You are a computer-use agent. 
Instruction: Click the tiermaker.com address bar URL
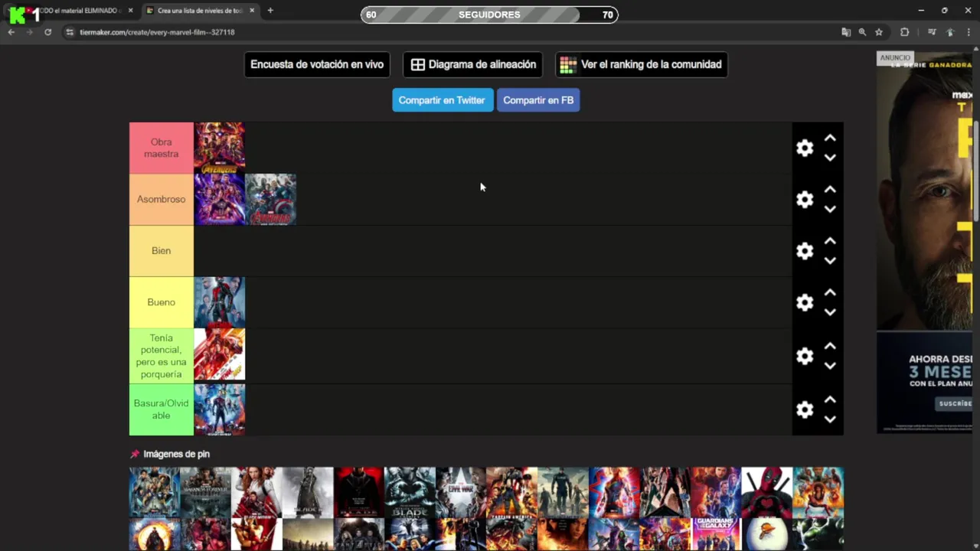point(157,32)
